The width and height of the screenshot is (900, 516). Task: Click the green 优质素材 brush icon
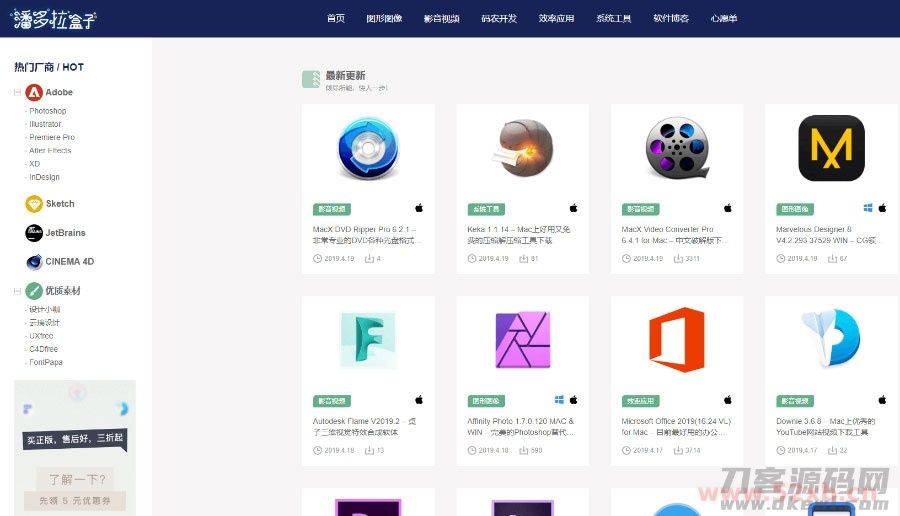point(34,290)
